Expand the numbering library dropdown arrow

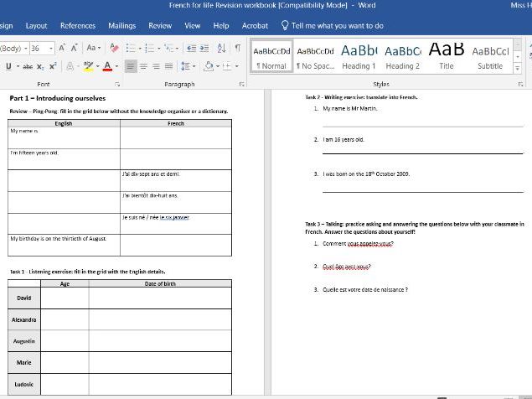pyautogui.click(x=159, y=49)
